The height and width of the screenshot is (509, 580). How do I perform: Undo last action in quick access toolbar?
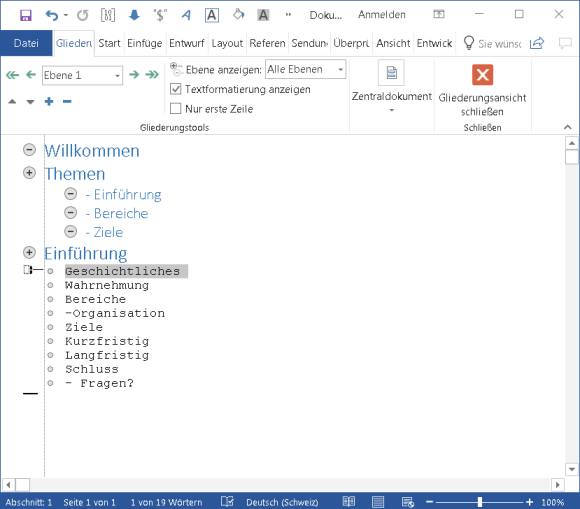click(x=52, y=15)
